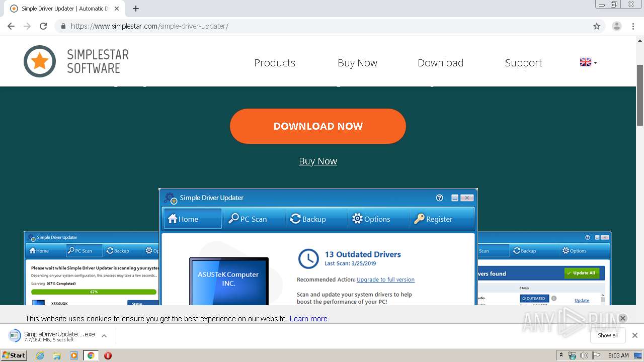Click the ASUSTeK Computer monitor image
This screenshot has height=362, width=644.
point(228,281)
